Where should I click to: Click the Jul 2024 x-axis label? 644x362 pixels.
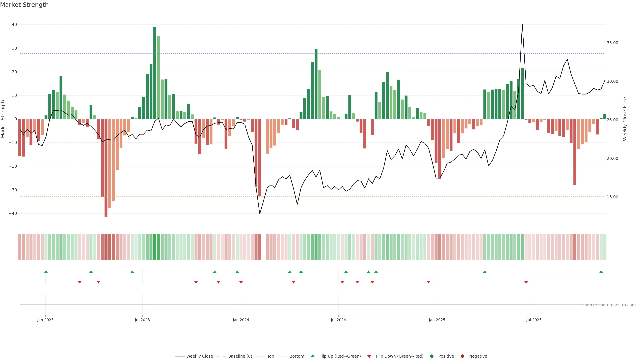(x=338, y=320)
